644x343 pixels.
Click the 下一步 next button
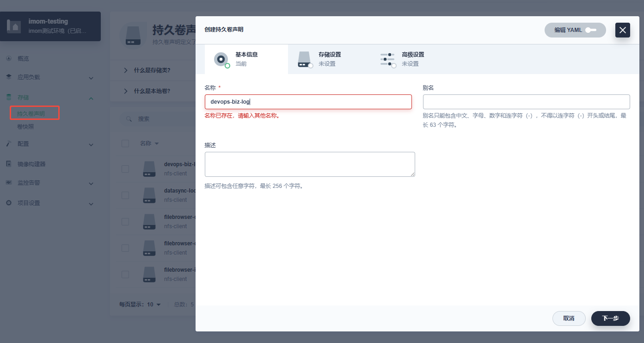coord(611,318)
